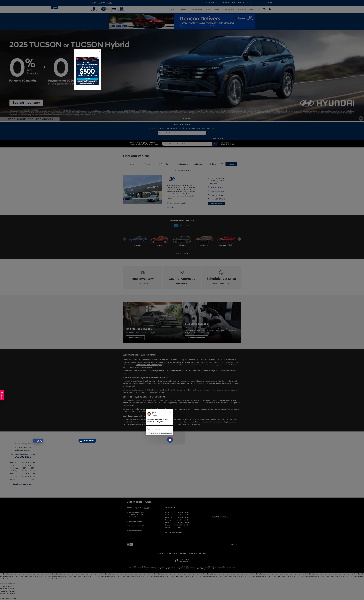
Task: Open the Service & Parts navigation menu
Action: [242, 9]
